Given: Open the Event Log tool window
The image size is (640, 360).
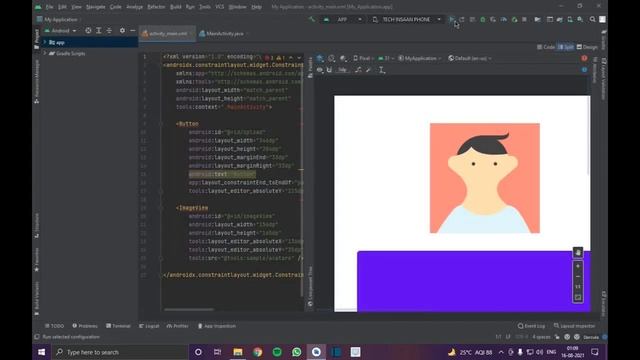Looking at the screenshot, I should [531, 326].
